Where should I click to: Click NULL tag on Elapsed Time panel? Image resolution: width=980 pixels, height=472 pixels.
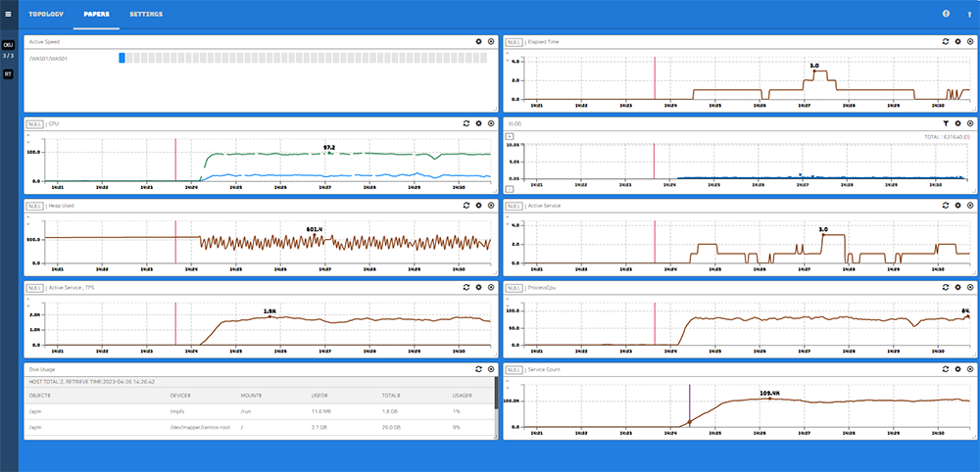coord(514,42)
